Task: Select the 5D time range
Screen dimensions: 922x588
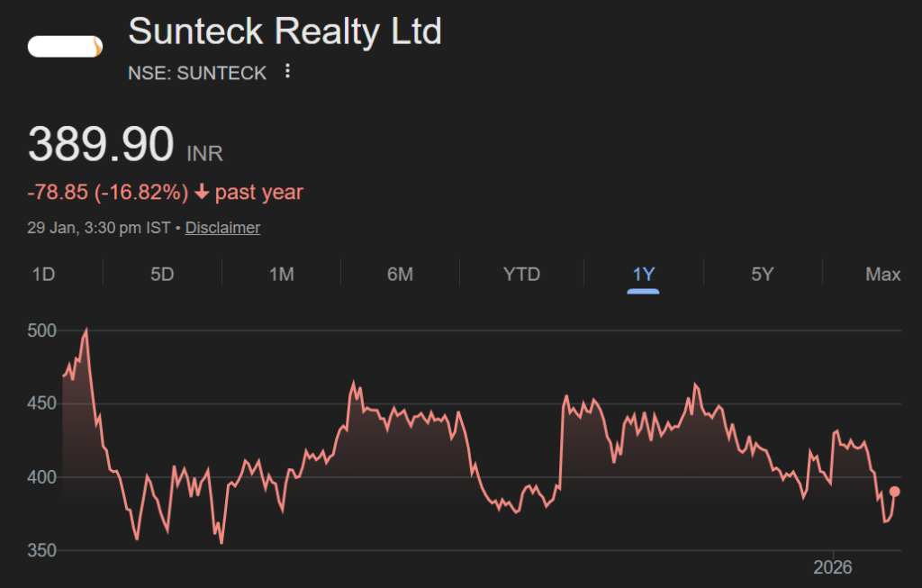Action: 162,274
